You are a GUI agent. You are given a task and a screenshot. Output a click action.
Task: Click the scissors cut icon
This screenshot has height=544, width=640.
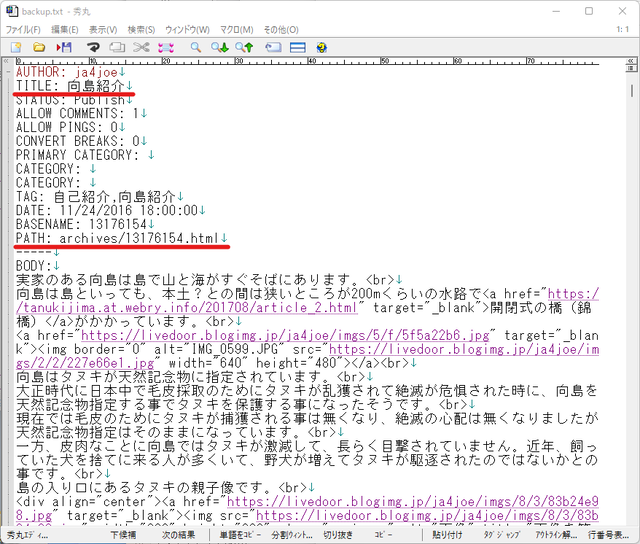pos(141,47)
